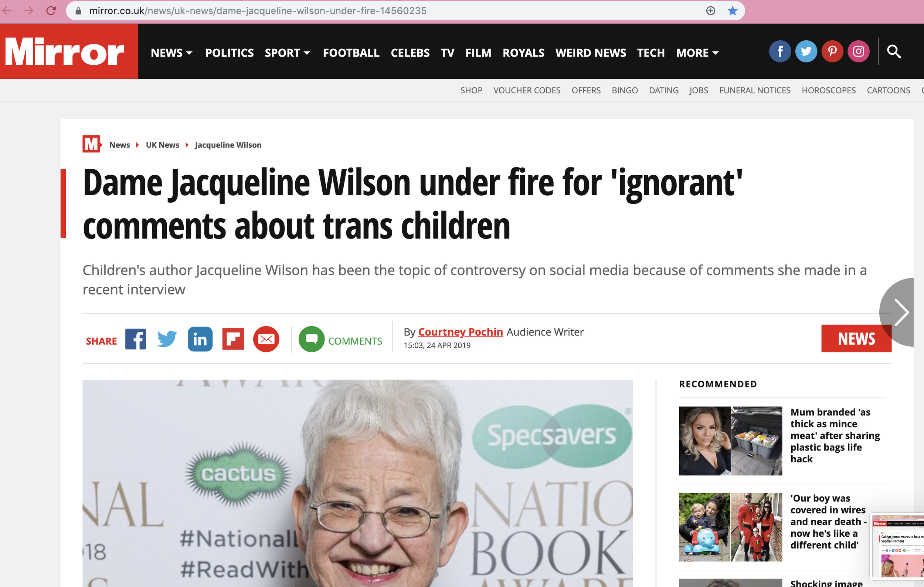
Task: Open 'Mum branded as thick as mince meat' thumbnail
Action: pos(730,441)
